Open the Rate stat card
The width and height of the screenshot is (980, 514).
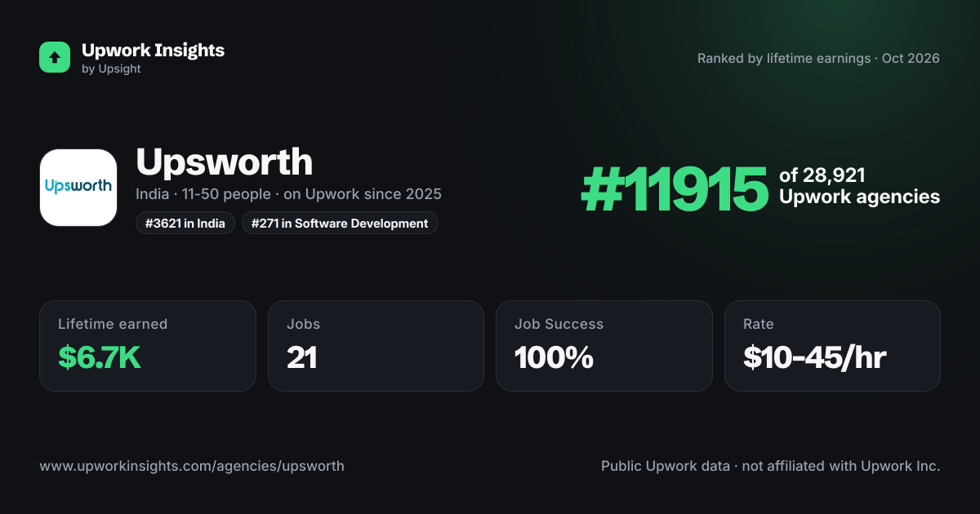(832, 346)
